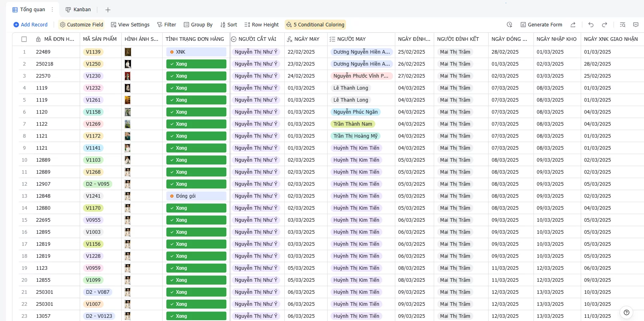Click the NGƯỜI ĐÍNH KẾT column header
The image size is (644, 321).
point(461,39)
